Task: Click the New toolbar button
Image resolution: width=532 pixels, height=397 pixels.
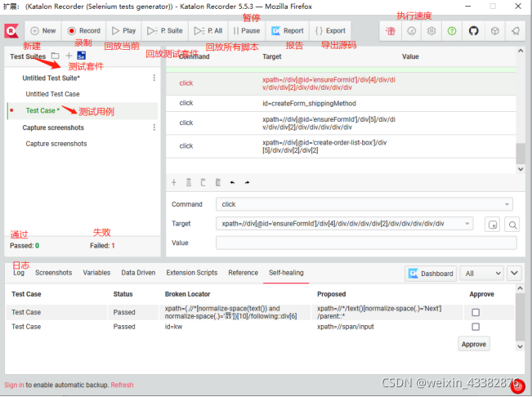Action: tap(43, 31)
